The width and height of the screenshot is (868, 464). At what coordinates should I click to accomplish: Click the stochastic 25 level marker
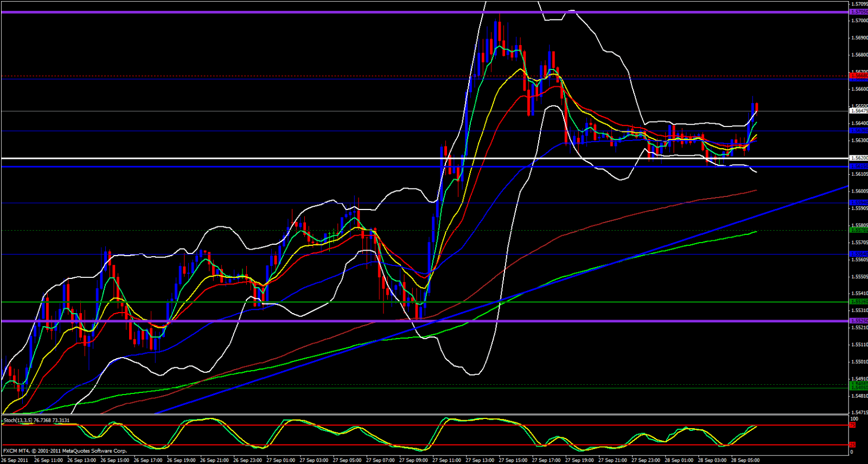(852, 445)
